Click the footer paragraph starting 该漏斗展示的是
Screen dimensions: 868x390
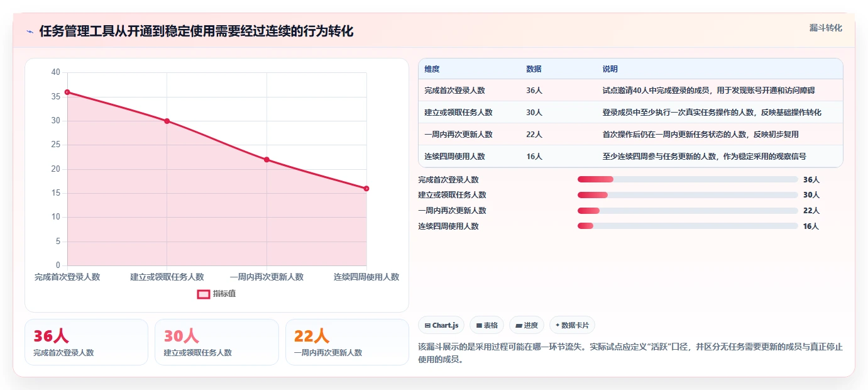[x=630, y=354]
